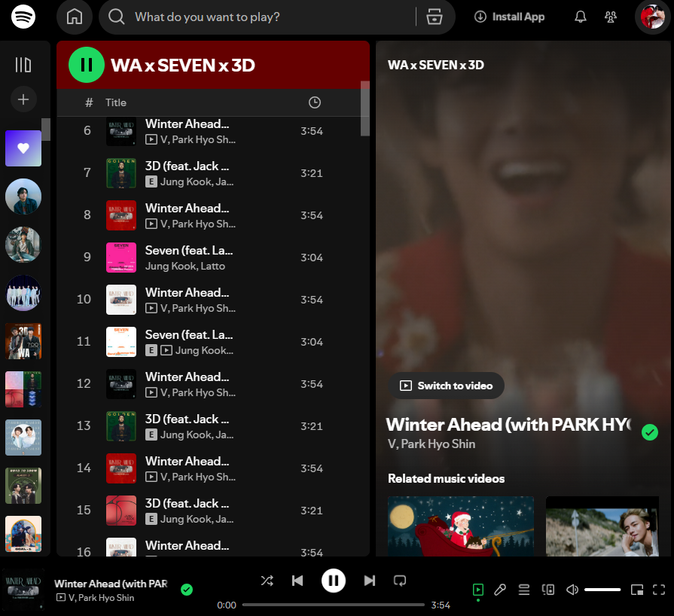Open Jung Kook, Latto artist link
Image resolution: width=674 pixels, height=616 pixels.
(x=185, y=266)
